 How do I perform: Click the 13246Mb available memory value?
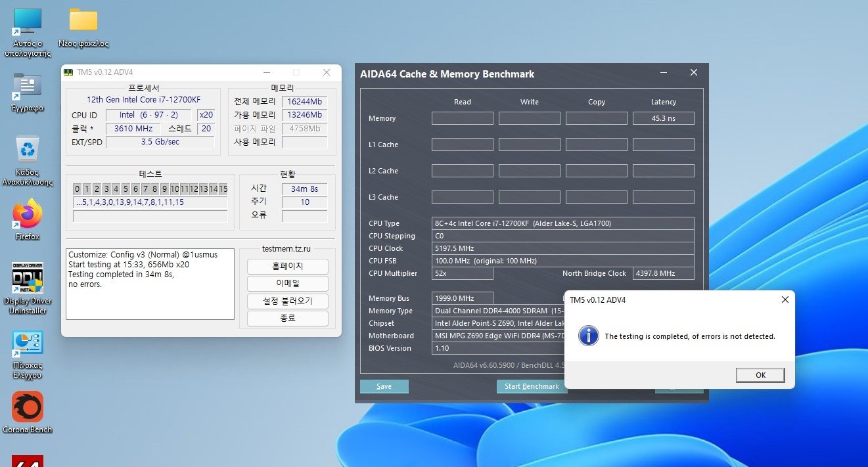click(305, 115)
